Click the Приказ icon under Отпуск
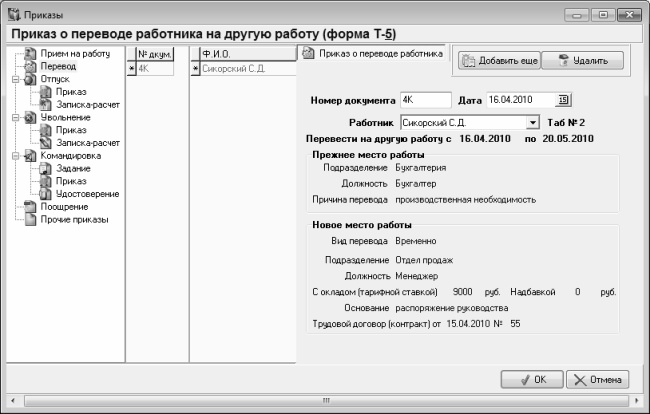650x414 pixels. pos(46,92)
